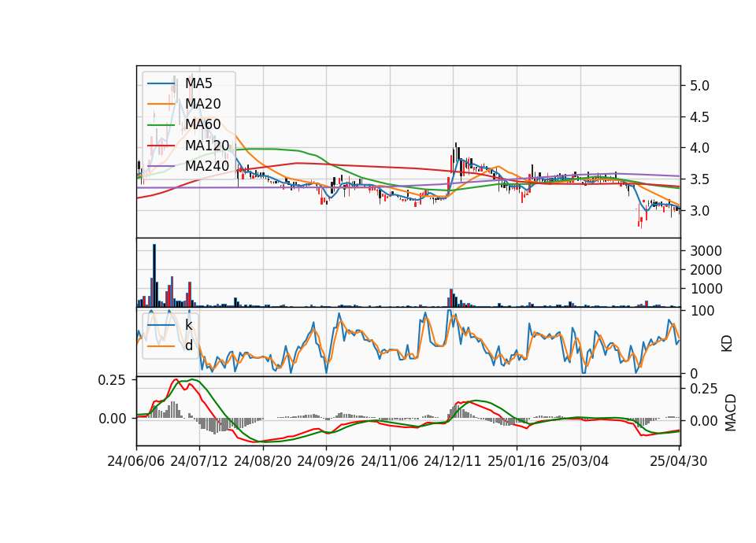Click the MACD axis title

[x=731, y=413]
